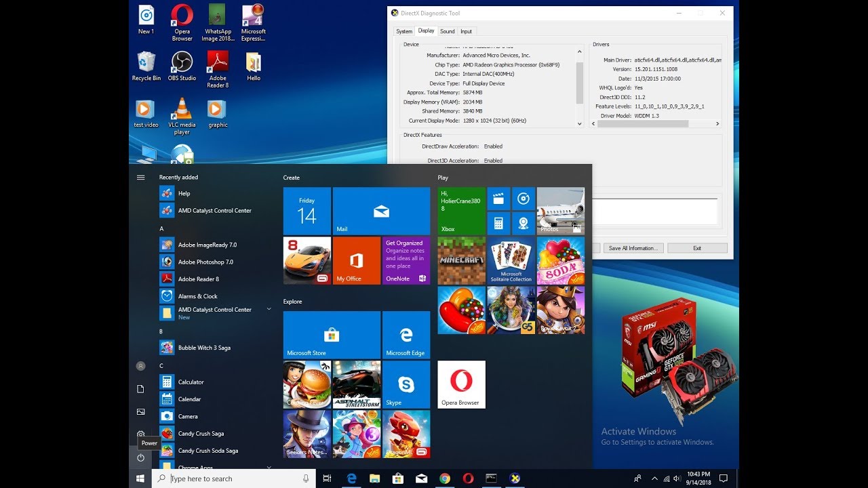Open the Movies & TV tile
This screenshot has height=488, width=868.
click(498, 199)
